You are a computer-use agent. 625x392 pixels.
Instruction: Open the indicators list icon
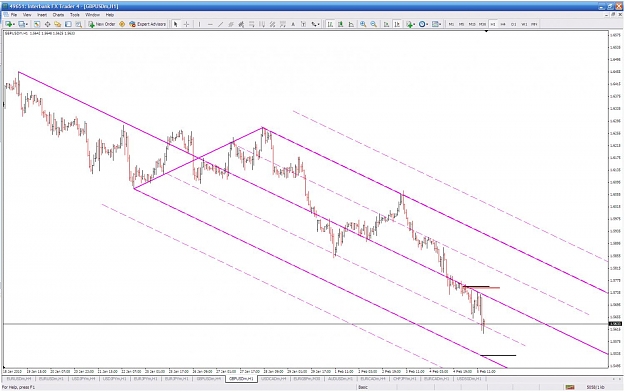pyautogui.click(x=409, y=24)
